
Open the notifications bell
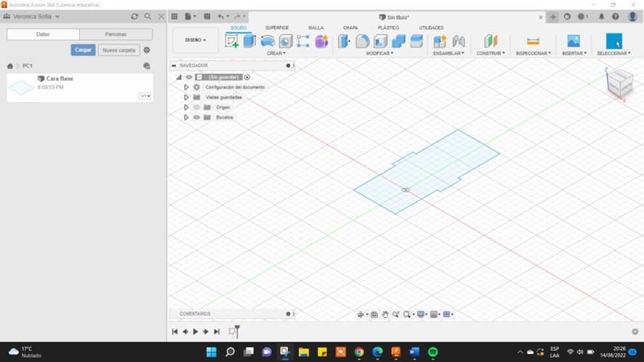[601, 17]
